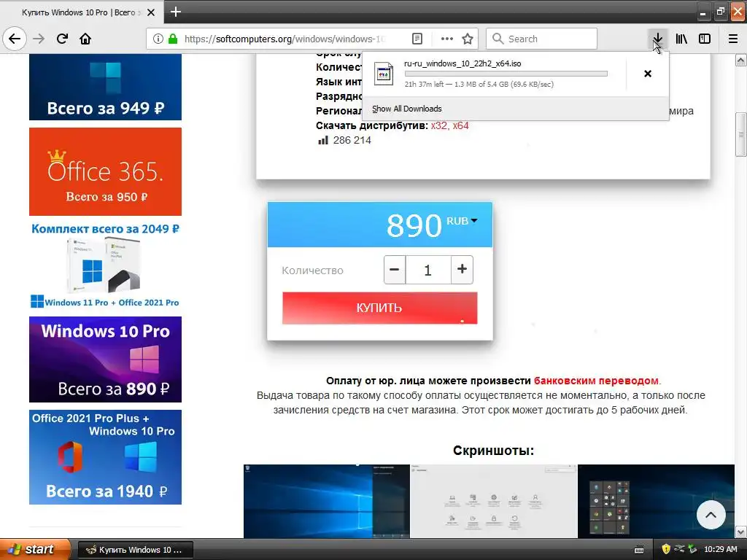Open Office 2021 Pro Plus + Windows 10 Pro banner
Image resolution: width=747 pixels, height=560 pixels.
click(105, 457)
